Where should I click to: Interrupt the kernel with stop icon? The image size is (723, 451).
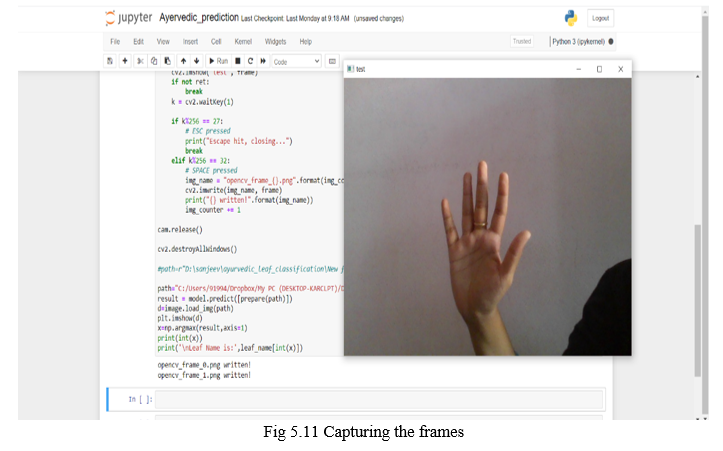tap(237, 61)
